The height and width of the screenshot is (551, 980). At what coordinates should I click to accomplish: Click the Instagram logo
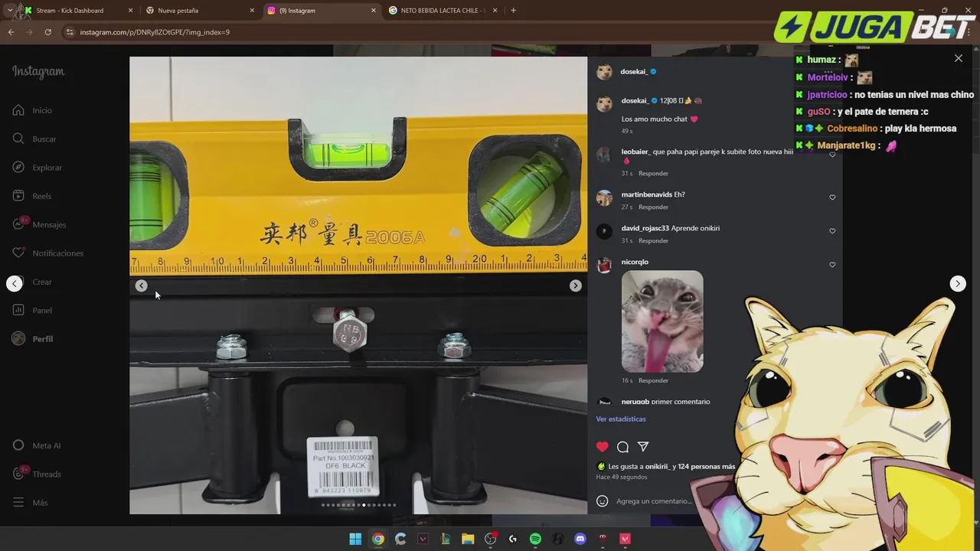click(38, 71)
